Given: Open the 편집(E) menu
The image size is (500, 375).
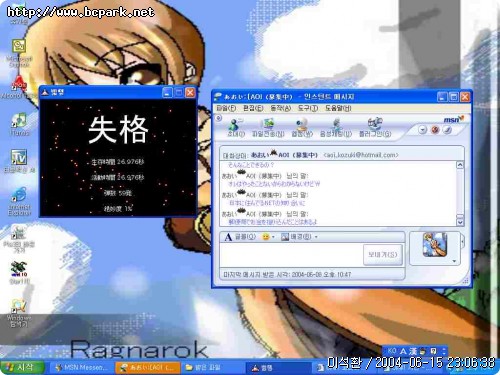Looking at the screenshot, I should 253,108.
